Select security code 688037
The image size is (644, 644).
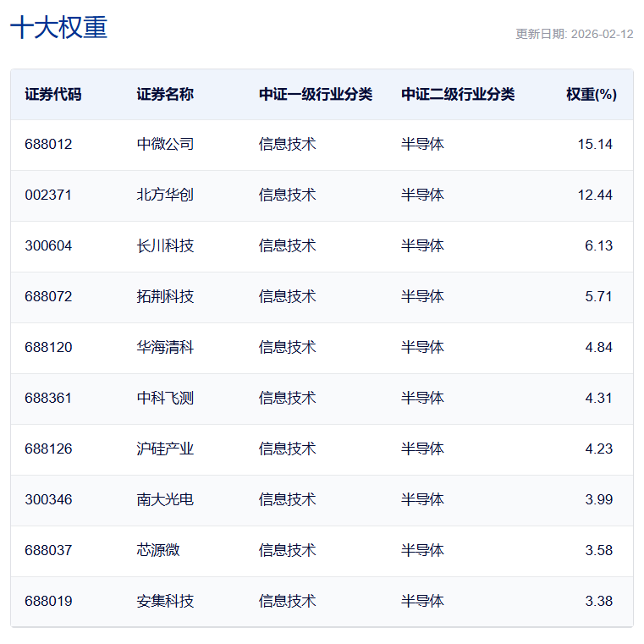48,550
